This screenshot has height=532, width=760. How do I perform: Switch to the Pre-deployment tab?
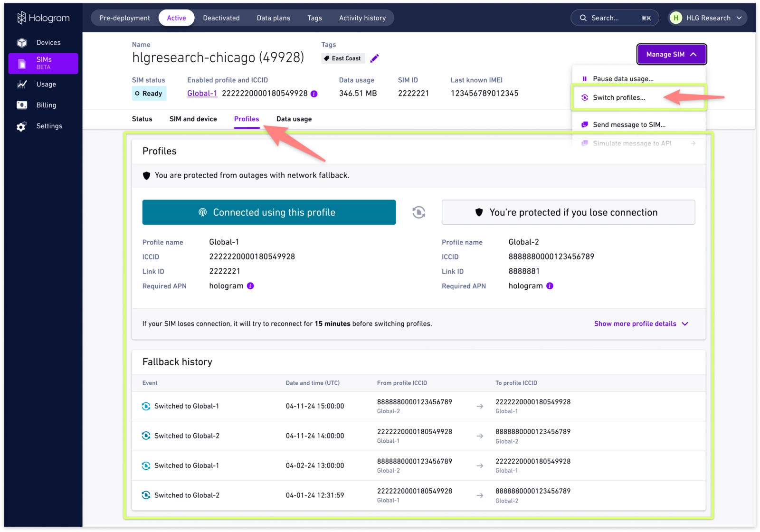pyautogui.click(x=124, y=18)
